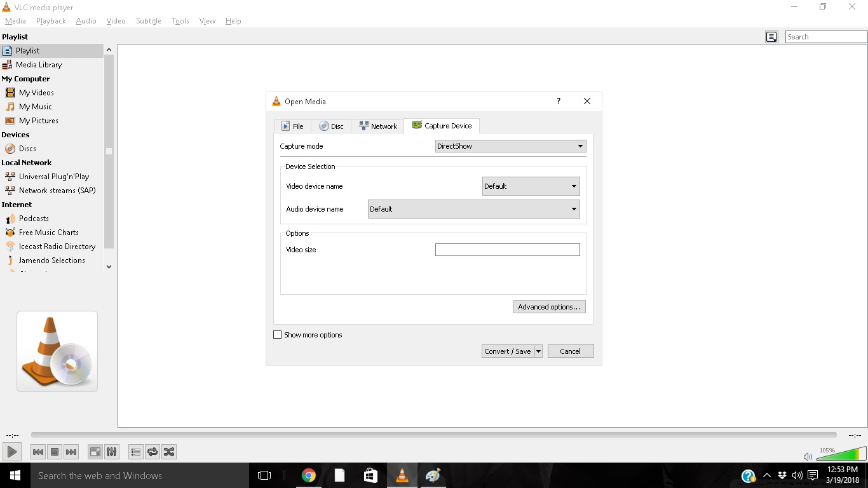This screenshot has width=868, height=488.
Task: Switch to the File tab
Action: [292, 126]
